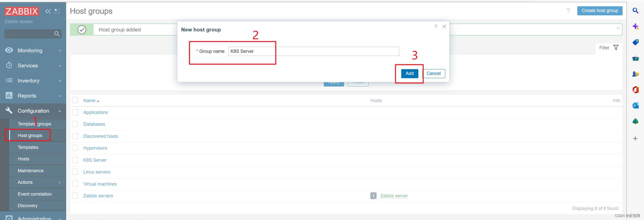Expand the Inventory menu chevron
The width and height of the screenshot is (644, 220).
pos(60,81)
